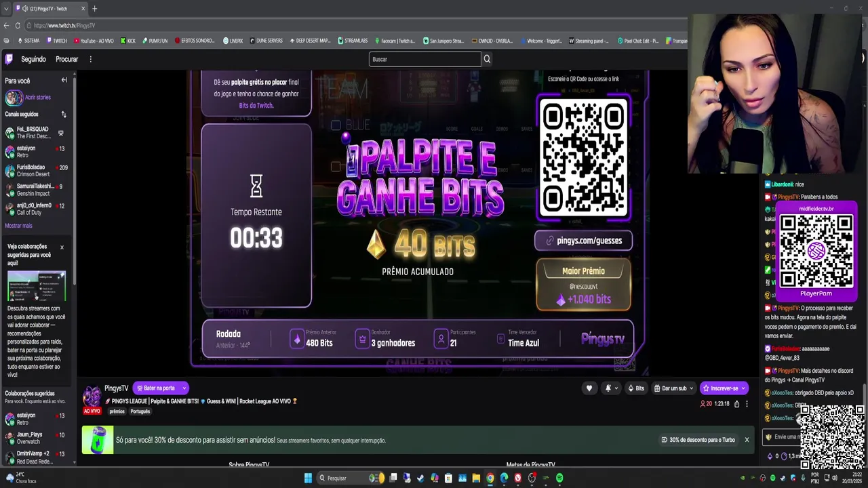
Task: Open the PUMP.FUN bookmark
Action: 155,41
